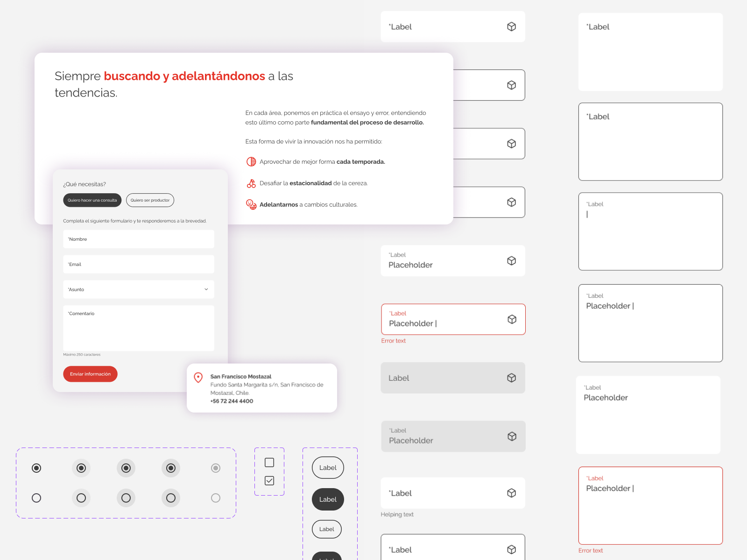Click the cherry icon beside estacionalidad text
Screen dimensions: 747x560
point(251,183)
